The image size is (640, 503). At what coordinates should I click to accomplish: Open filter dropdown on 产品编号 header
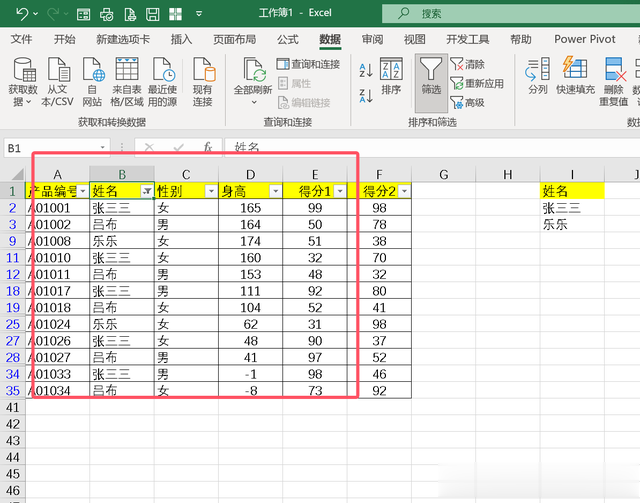tap(83, 191)
